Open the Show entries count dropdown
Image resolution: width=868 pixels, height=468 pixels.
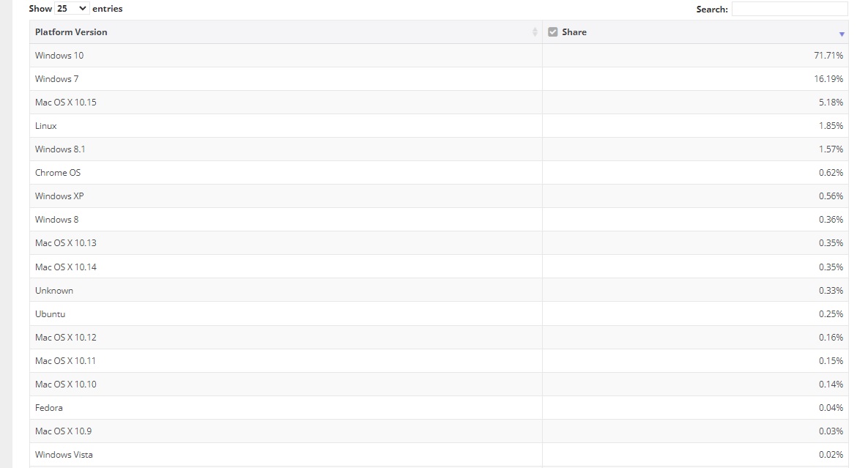tap(71, 9)
